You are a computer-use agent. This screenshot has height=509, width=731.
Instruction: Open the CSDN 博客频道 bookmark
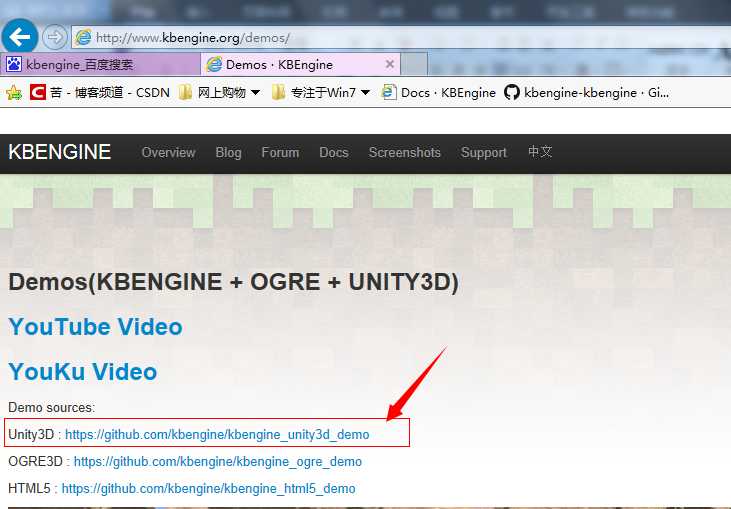coord(100,92)
